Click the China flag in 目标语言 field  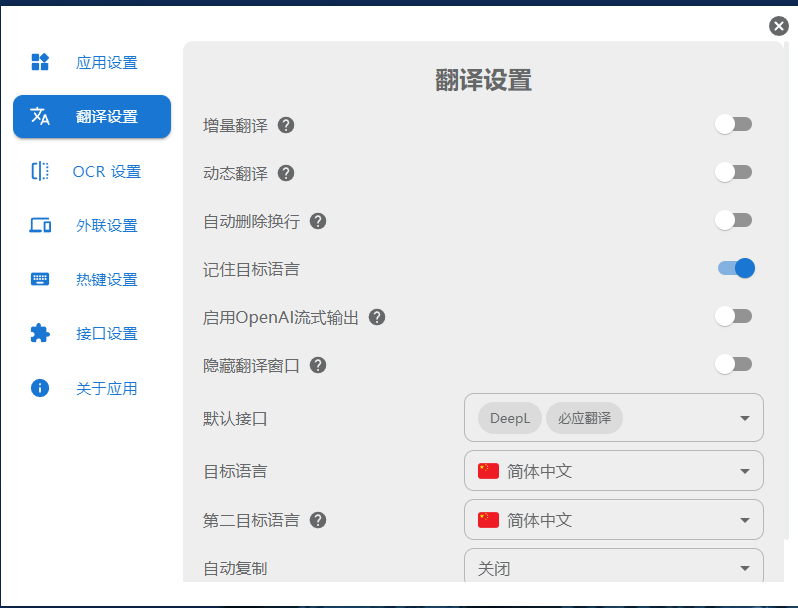(488, 471)
